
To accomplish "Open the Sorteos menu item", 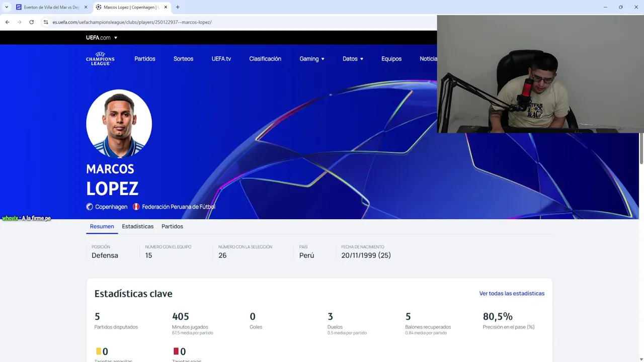I will tap(183, 59).
